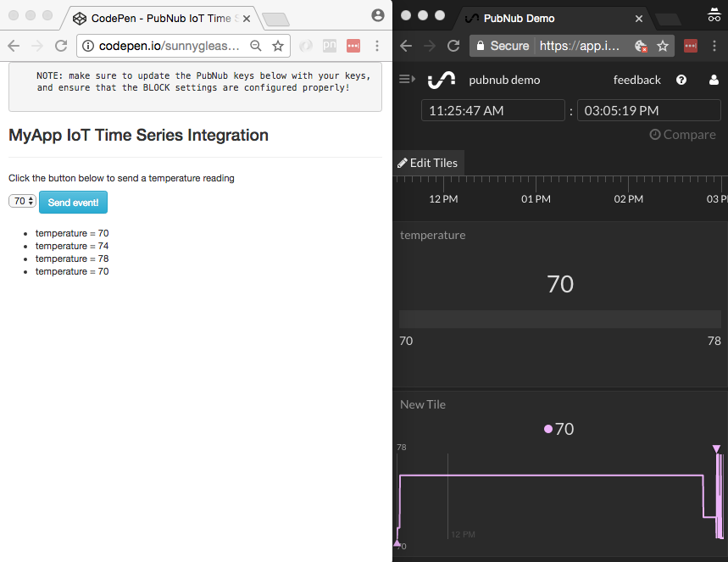Click the Initial State wave logo
Image resolution: width=728 pixels, height=562 pixels.
pyautogui.click(x=441, y=80)
